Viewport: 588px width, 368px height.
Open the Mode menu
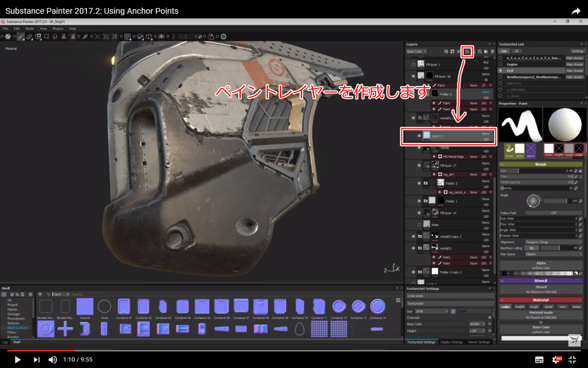pos(29,29)
